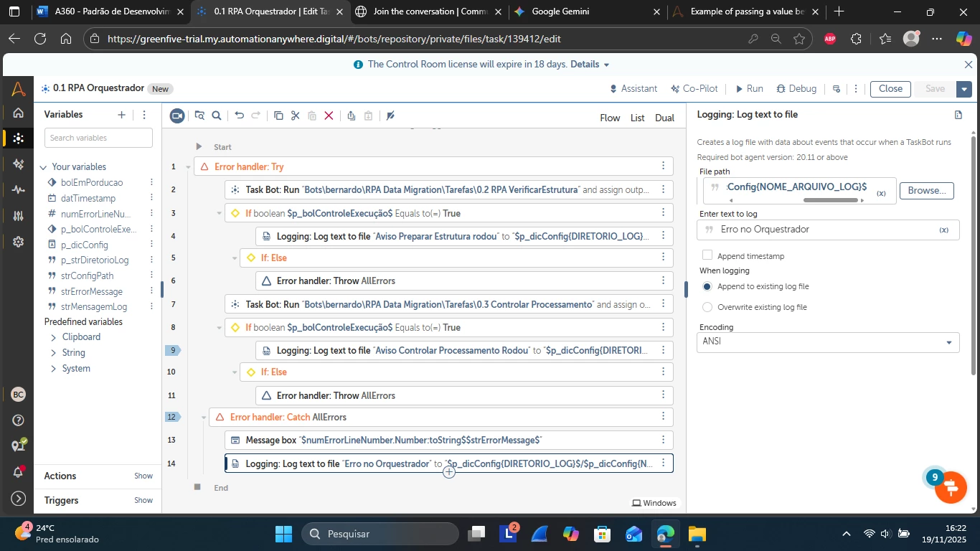
Task: Open the Encoding dropdown showing ANSI
Action: tap(828, 342)
